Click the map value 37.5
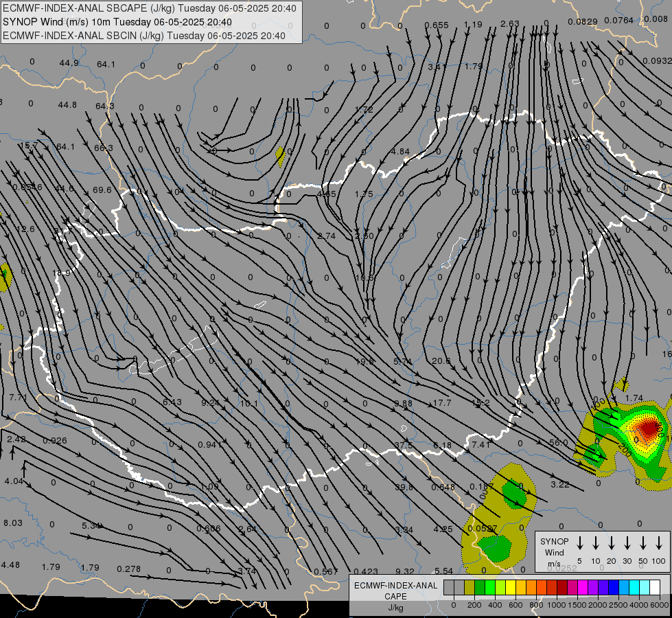Viewport: 672px width, 618px height. (404, 445)
